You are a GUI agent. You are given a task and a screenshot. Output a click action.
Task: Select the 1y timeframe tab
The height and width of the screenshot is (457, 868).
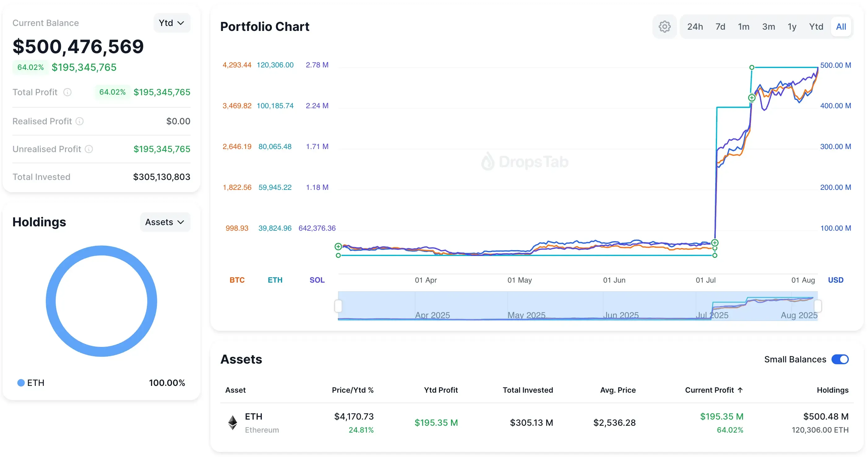pyautogui.click(x=792, y=26)
